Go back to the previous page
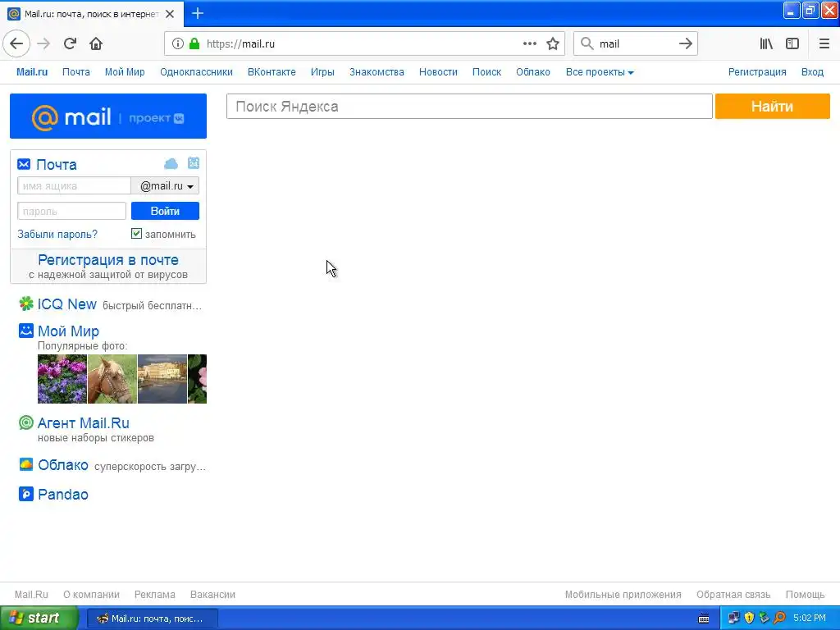 [x=16, y=44]
